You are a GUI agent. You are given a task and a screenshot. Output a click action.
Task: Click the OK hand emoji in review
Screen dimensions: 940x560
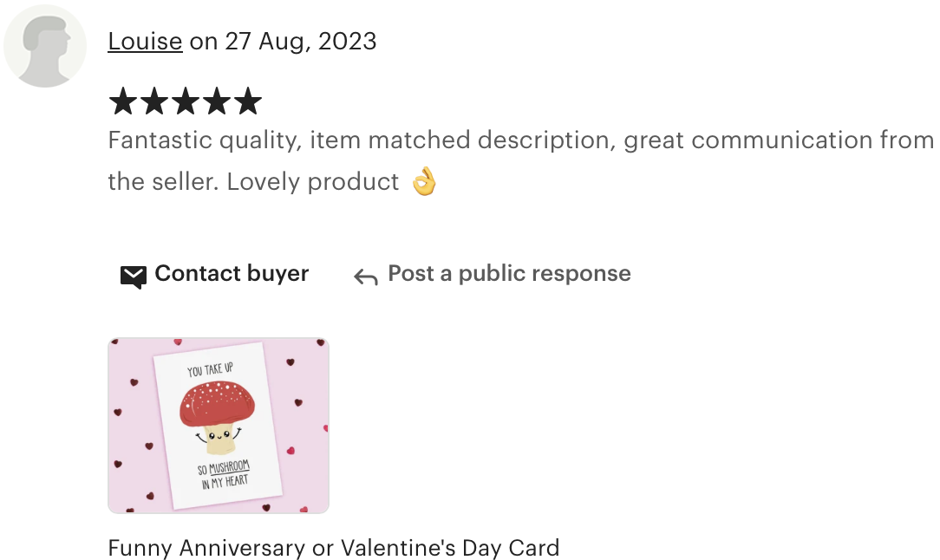(x=424, y=181)
